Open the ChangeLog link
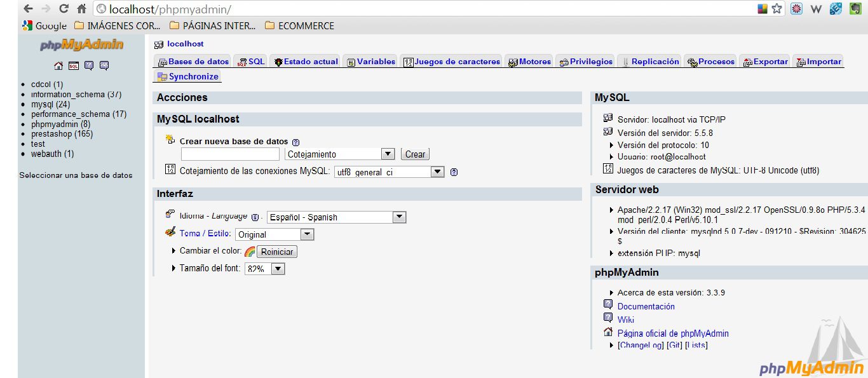 coord(641,345)
